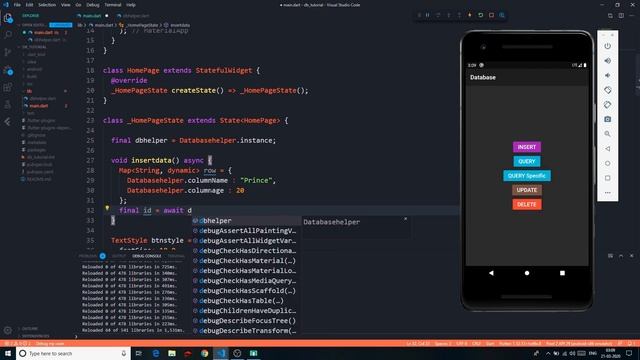Viewport: 640px width, 360px height.
Task: Tap the INSERT button on the phone
Action: point(527,147)
